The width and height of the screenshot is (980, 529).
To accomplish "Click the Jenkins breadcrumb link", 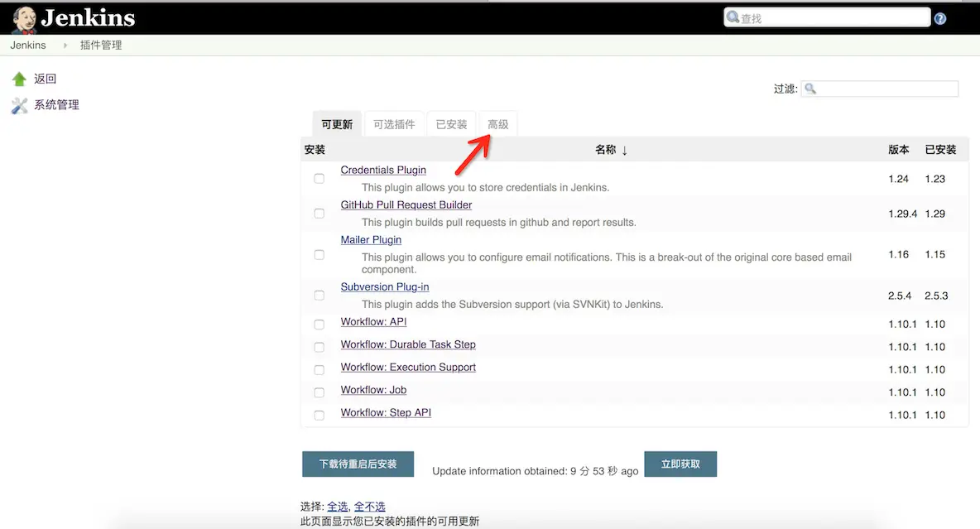I will coord(28,45).
